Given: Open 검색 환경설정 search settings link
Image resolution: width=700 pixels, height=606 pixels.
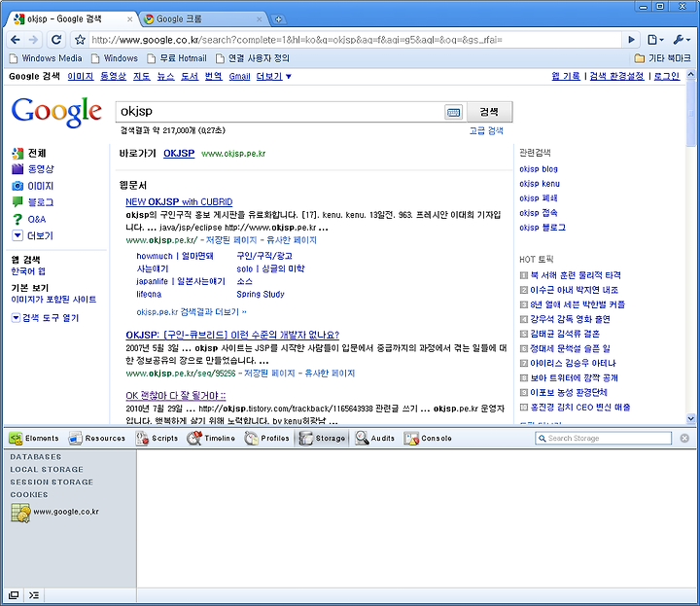Looking at the screenshot, I should [616, 77].
